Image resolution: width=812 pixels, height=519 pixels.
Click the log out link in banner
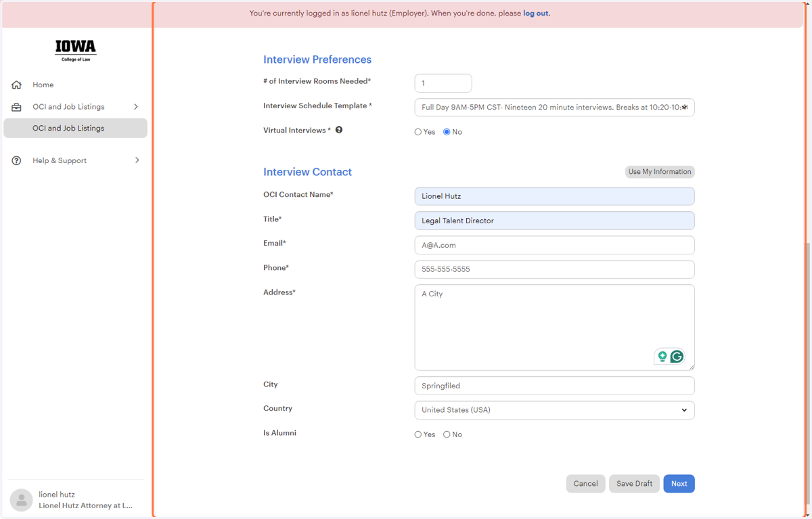tap(535, 13)
